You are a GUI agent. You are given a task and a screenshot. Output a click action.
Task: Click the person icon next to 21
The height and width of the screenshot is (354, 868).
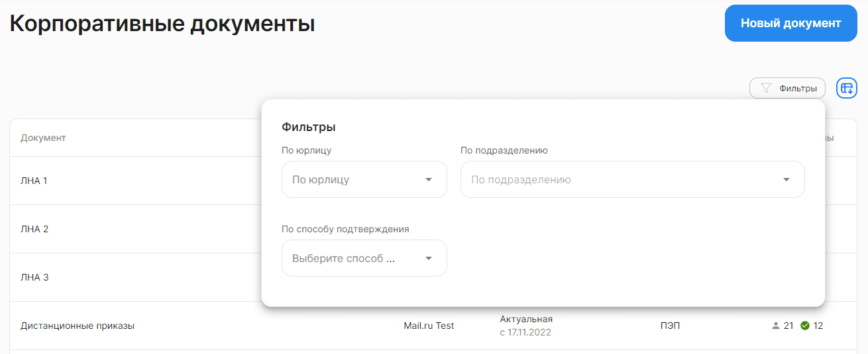point(776,326)
